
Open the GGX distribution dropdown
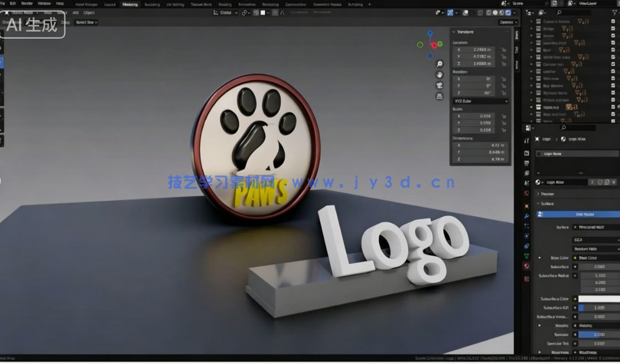pos(597,240)
